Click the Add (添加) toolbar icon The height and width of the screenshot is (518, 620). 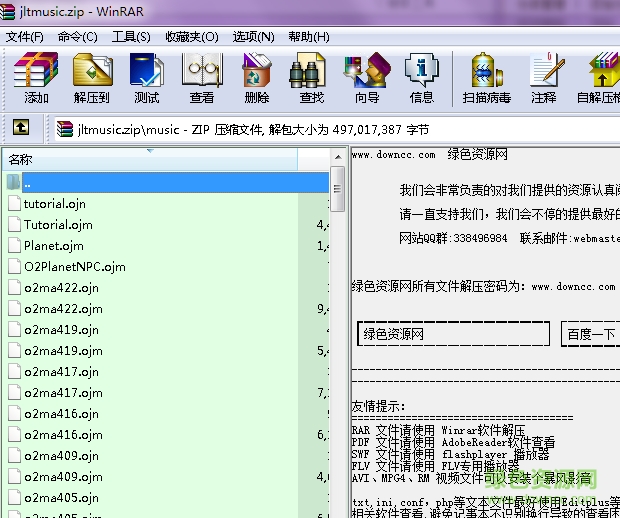(x=36, y=78)
